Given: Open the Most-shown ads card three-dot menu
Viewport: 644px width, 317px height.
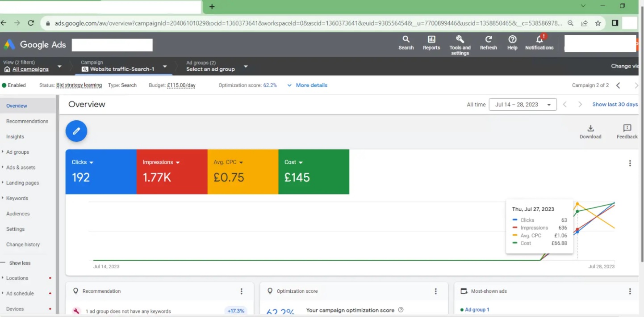Looking at the screenshot, I should 630,291.
